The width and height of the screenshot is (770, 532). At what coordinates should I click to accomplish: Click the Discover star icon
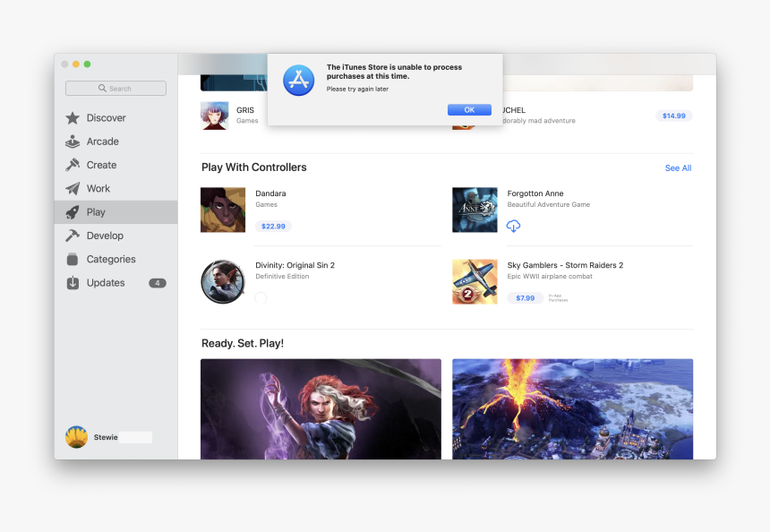[x=73, y=118]
